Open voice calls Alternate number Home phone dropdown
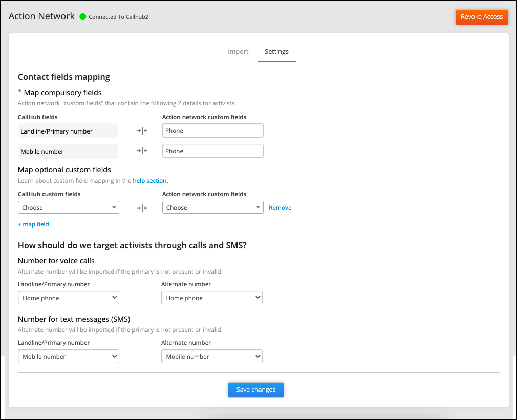Viewport: 517px width, 420px height. click(x=212, y=298)
